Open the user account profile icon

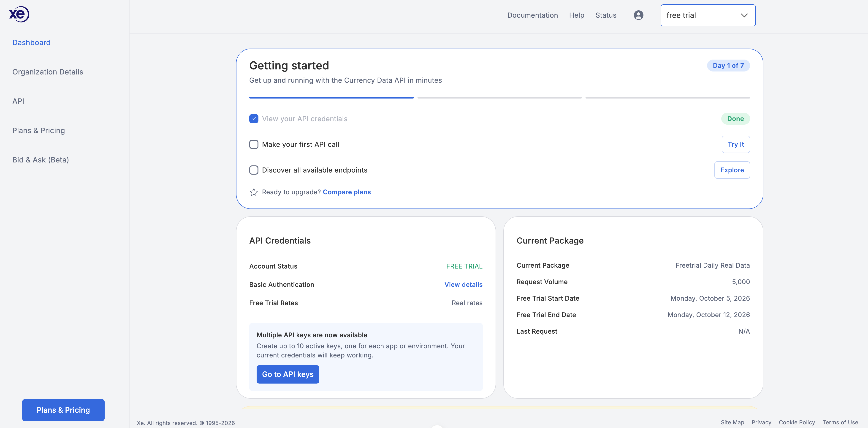tap(638, 15)
